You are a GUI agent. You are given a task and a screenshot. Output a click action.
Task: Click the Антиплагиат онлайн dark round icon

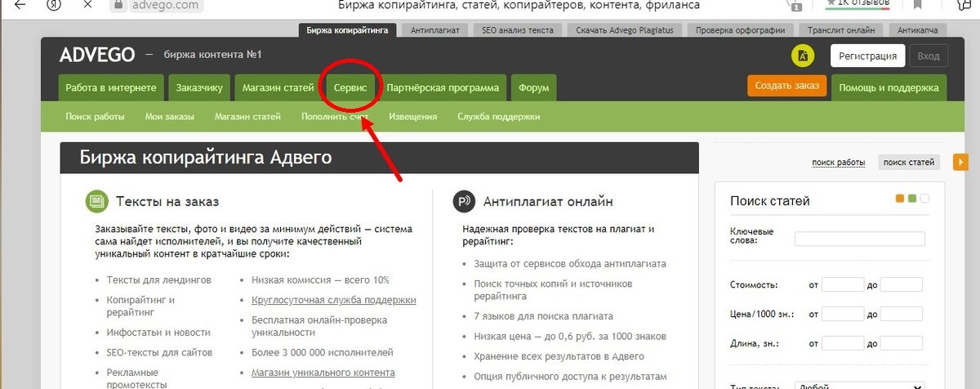pyautogui.click(x=464, y=201)
